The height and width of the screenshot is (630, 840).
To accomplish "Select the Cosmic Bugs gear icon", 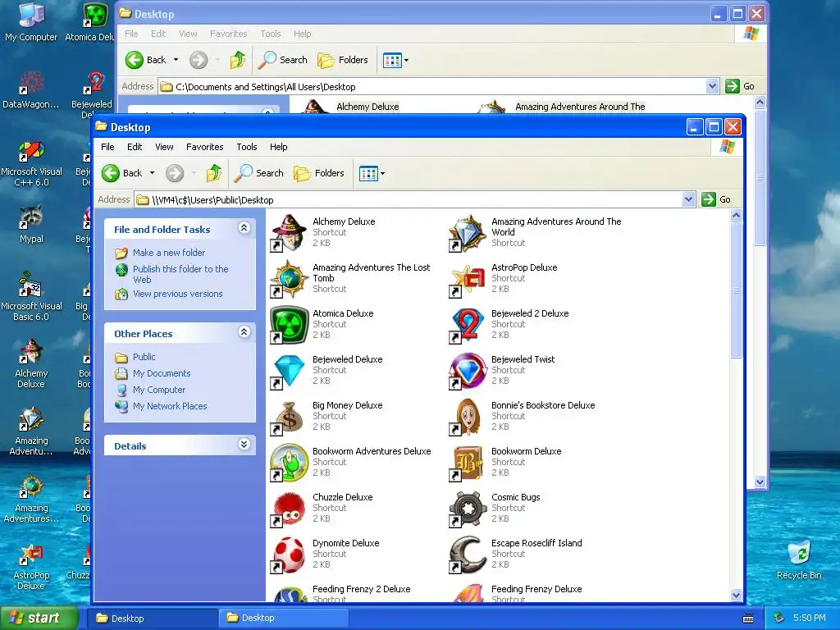I will point(468,509).
